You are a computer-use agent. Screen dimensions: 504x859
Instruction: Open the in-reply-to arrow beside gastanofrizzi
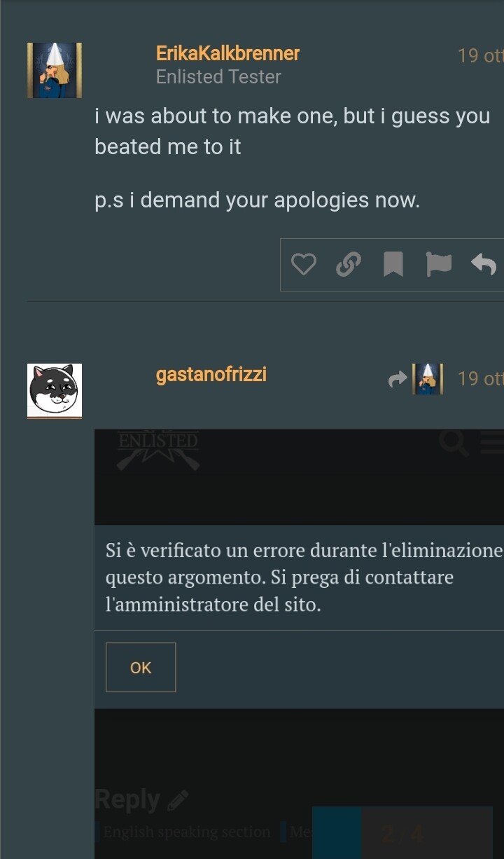pos(398,379)
